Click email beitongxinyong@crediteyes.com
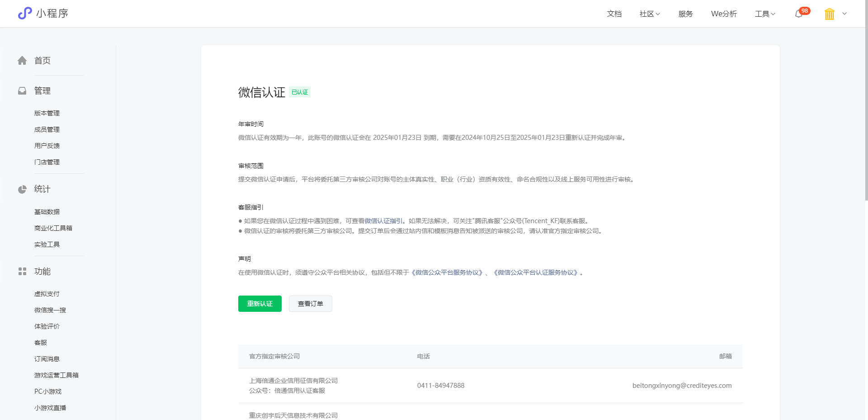 tap(682, 386)
